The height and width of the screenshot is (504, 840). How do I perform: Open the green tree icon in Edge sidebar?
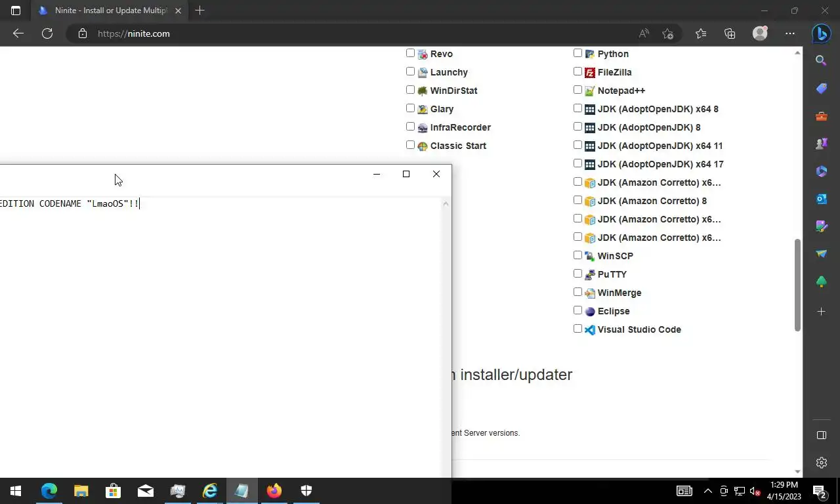[821, 282]
